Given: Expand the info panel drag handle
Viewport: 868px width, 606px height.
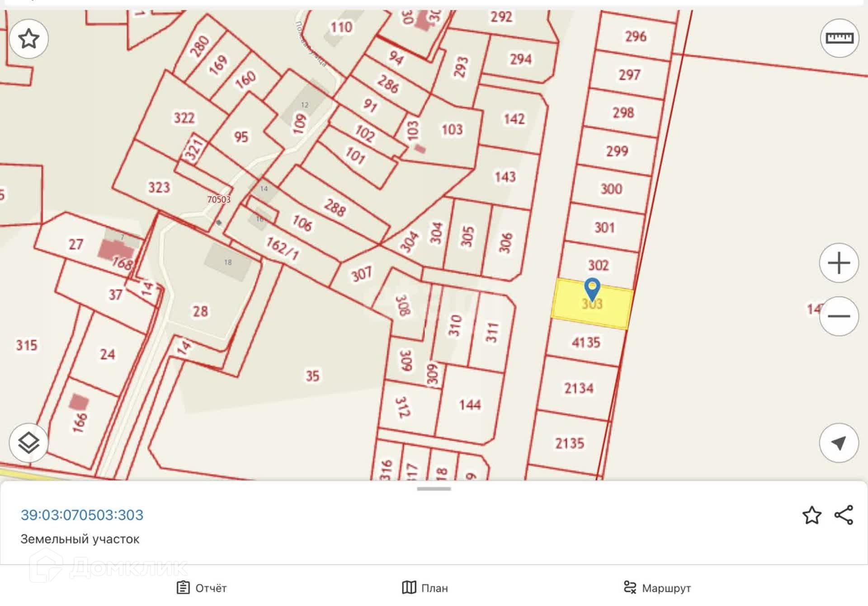Looking at the screenshot, I should pyautogui.click(x=434, y=489).
